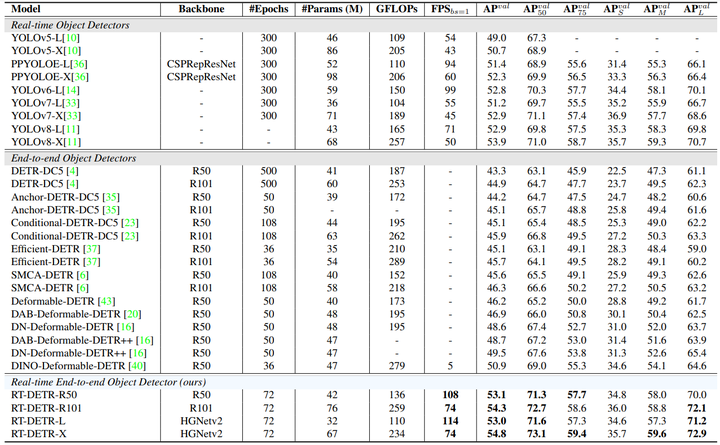
Task: Click the RT-DETR-X model name
Action: point(39,434)
